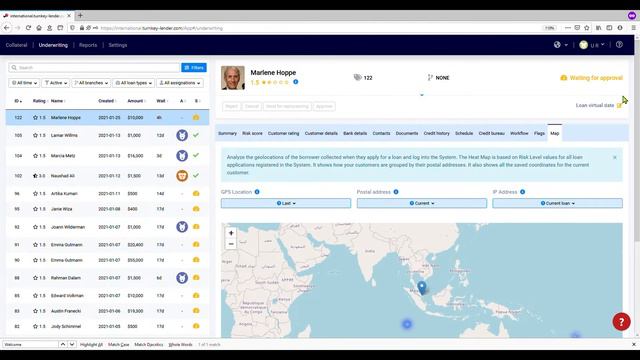The width and height of the screenshot is (640, 360).
Task: Open the red floating help button
Action: coord(621,322)
